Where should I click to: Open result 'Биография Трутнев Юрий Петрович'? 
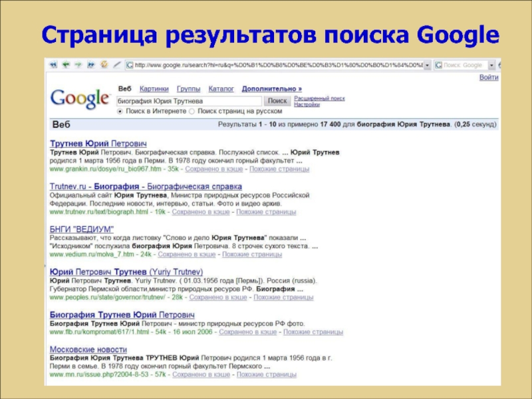click(x=122, y=315)
